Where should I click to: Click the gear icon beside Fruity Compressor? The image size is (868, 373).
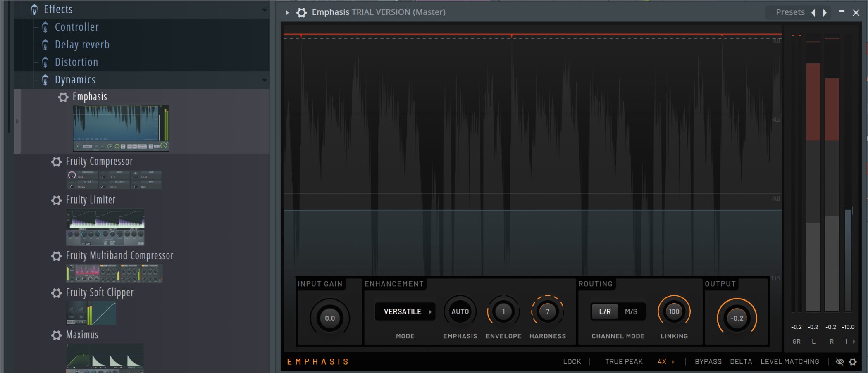[56, 162]
